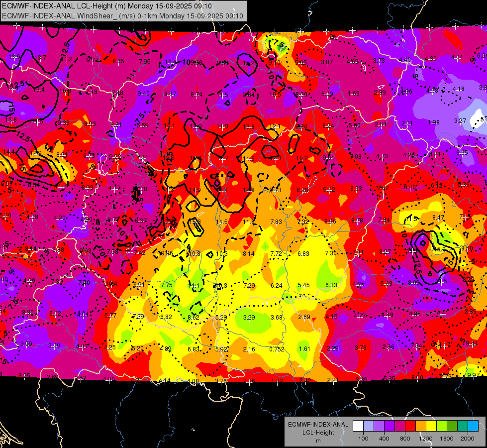Select the grid value '1.63'
Image resolution: width=487 pixels, height=448 pixels.
[354, 94]
